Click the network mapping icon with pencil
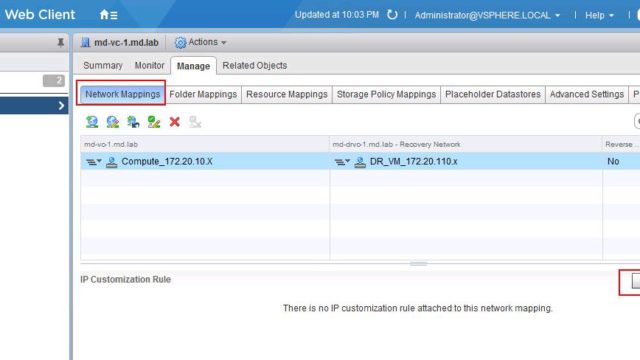This screenshot has height=360, width=640. [113, 122]
